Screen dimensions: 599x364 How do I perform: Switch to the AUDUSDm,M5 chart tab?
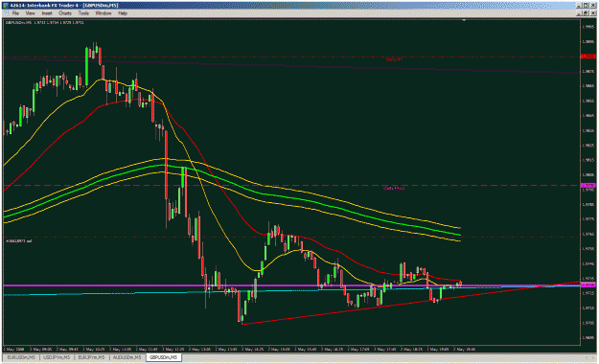[127, 357]
